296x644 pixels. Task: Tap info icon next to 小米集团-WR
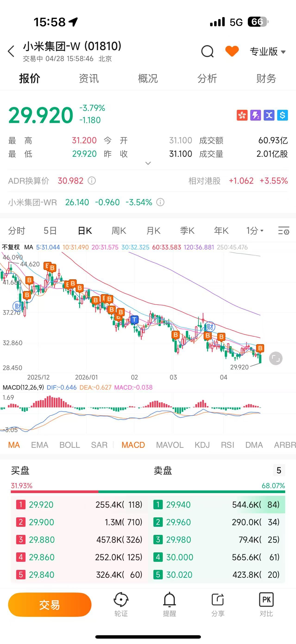coord(160,202)
